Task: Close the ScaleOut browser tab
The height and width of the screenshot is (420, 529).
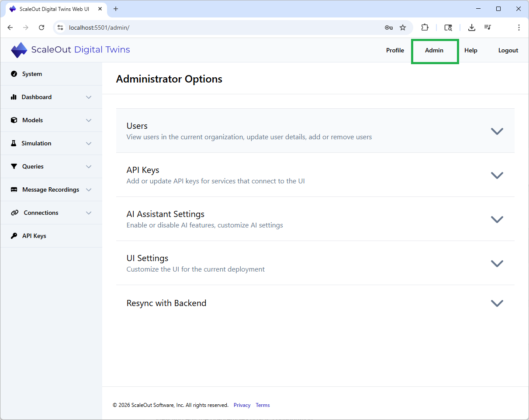Action: tap(100, 9)
